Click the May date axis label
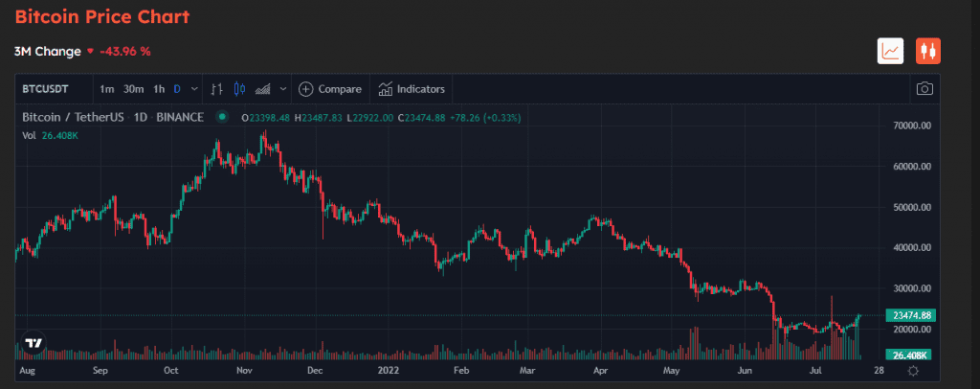The image size is (980, 389). pos(671,370)
